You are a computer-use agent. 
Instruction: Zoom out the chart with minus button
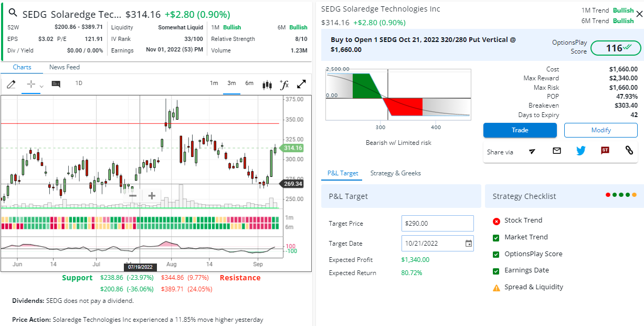tap(133, 196)
